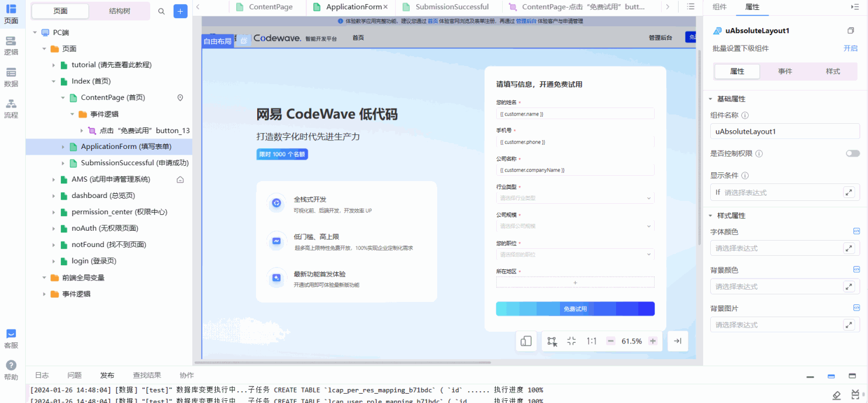Open the 数据 (Data) section in left sidebar

(11, 77)
